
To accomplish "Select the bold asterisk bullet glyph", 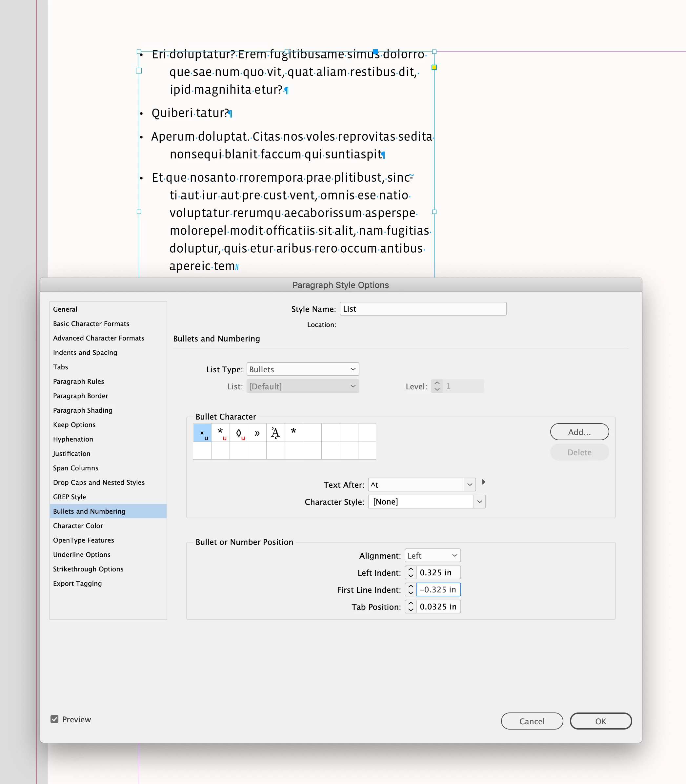I will pos(293,432).
